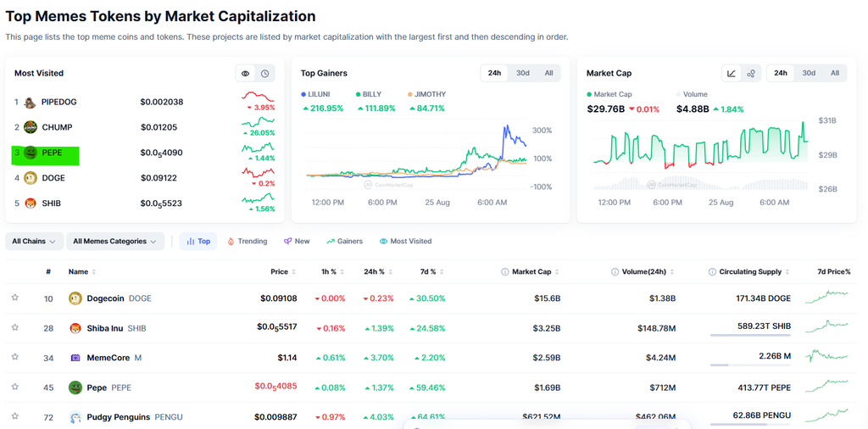Sort the table by Name
The height and width of the screenshot is (429, 868).
click(82, 272)
